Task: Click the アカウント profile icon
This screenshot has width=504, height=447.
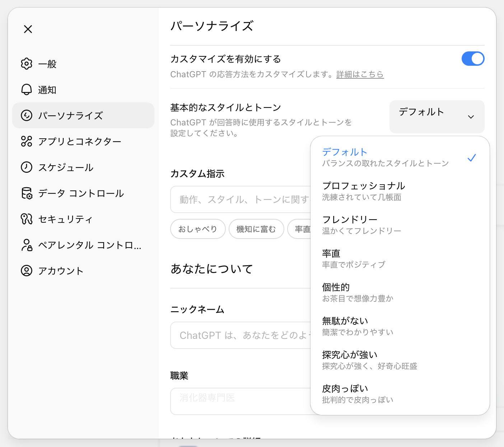Action: click(x=27, y=271)
